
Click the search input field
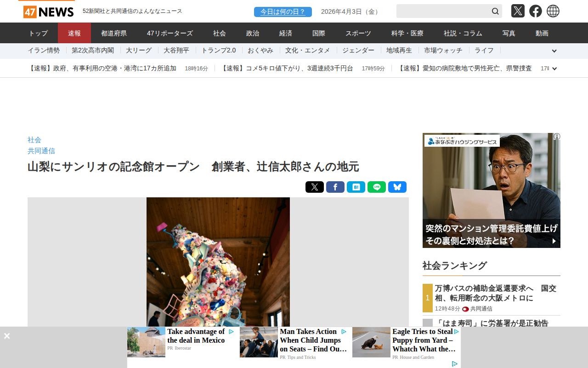pos(443,11)
